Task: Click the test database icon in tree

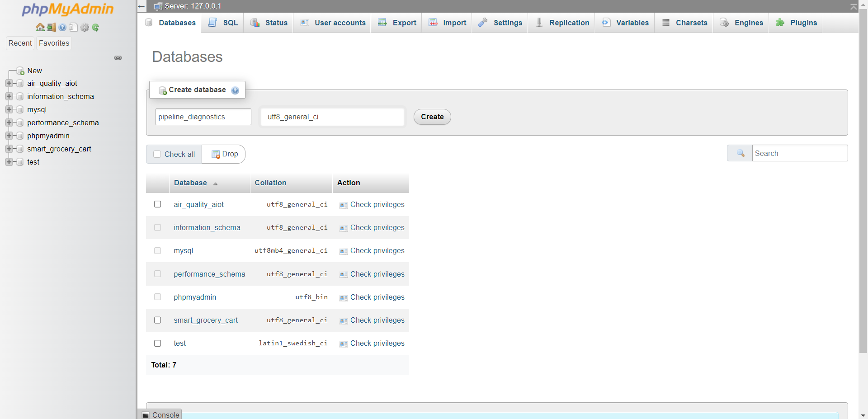Action: point(20,162)
